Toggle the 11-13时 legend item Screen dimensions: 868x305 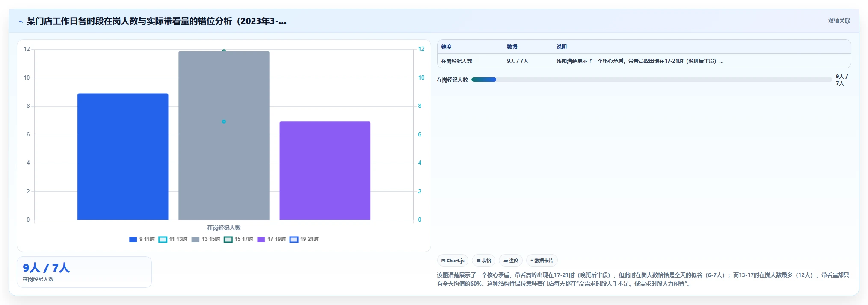click(x=173, y=240)
